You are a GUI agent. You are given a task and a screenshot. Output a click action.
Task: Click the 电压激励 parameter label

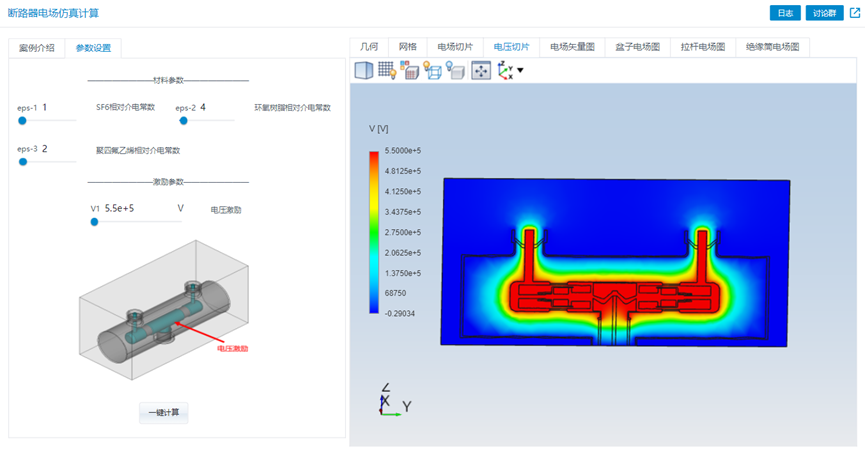pos(226,210)
